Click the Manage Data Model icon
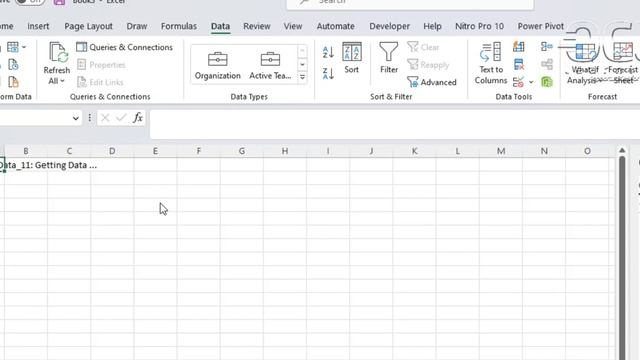Image resolution: width=640 pixels, height=360 pixels. 547,82
